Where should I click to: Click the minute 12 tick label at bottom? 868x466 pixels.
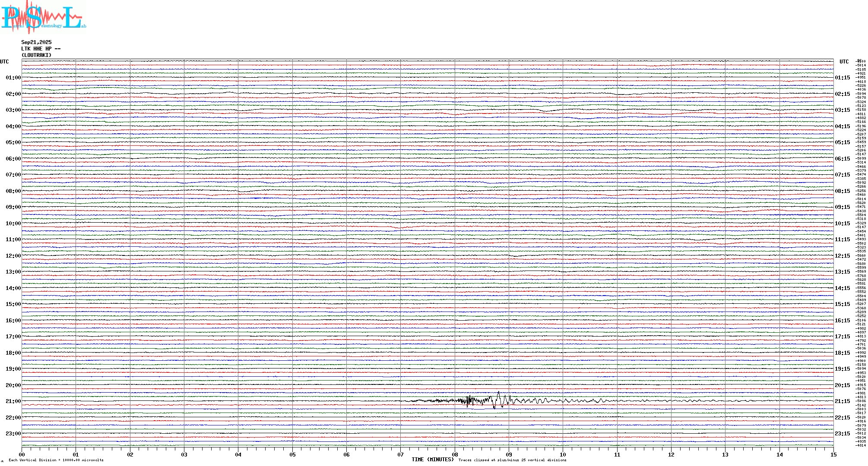671,454
